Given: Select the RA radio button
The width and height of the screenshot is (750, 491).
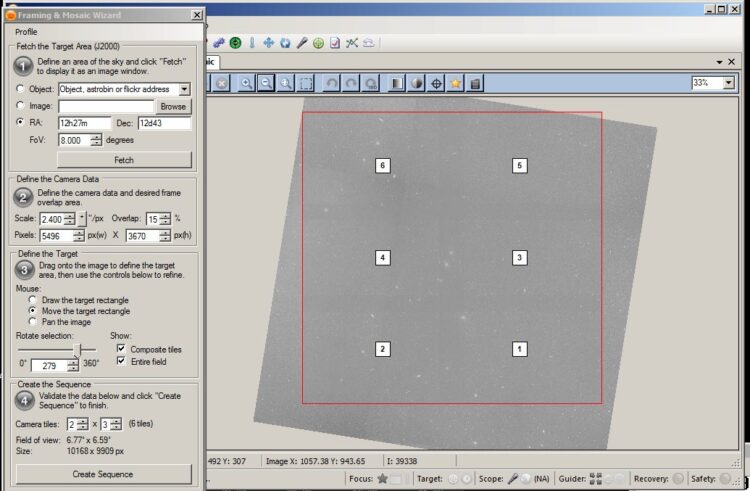Looking at the screenshot, I should (20, 122).
